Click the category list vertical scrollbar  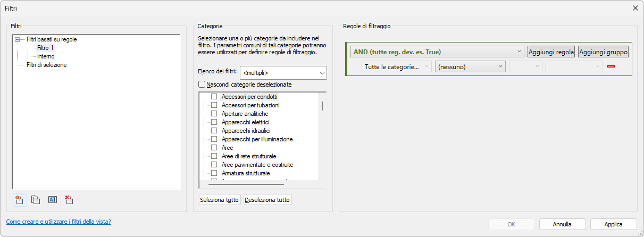point(322,106)
